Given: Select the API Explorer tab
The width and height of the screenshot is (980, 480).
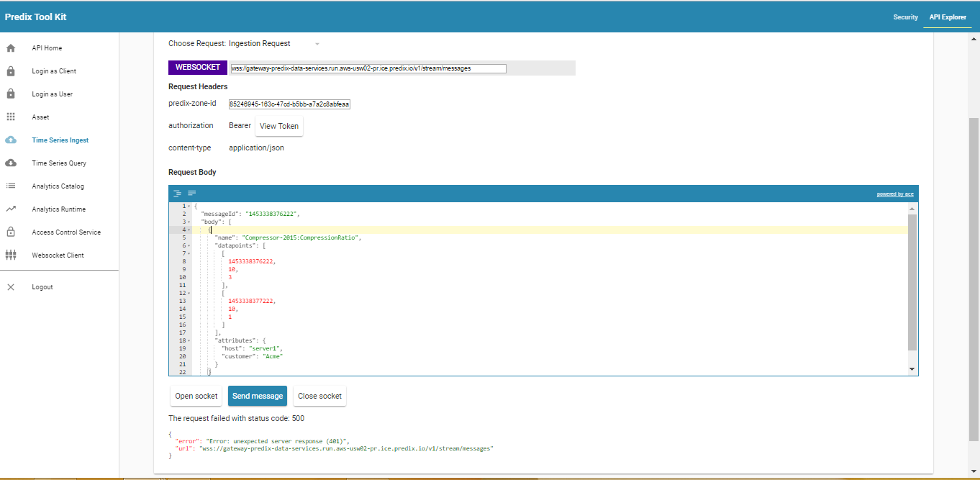Looking at the screenshot, I should point(948,17).
